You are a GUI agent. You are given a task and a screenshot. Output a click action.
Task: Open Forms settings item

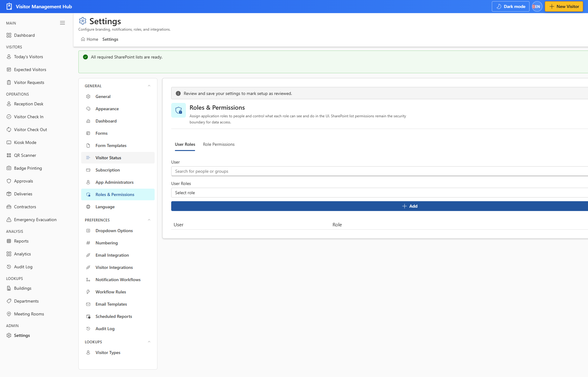[x=118, y=133]
